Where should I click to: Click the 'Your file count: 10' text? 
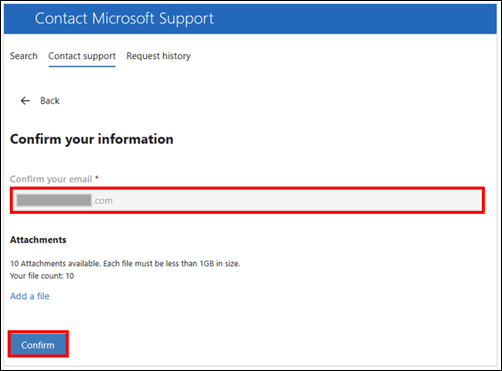coord(42,276)
